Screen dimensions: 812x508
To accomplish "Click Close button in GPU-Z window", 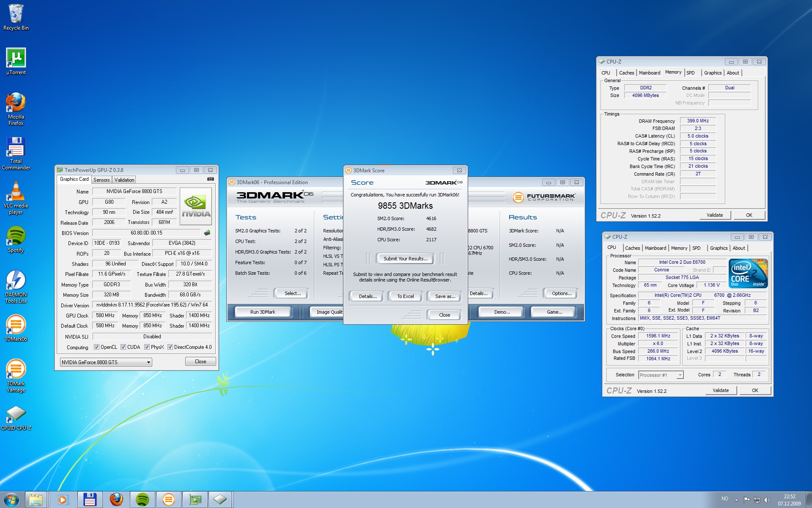I will 200,362.
